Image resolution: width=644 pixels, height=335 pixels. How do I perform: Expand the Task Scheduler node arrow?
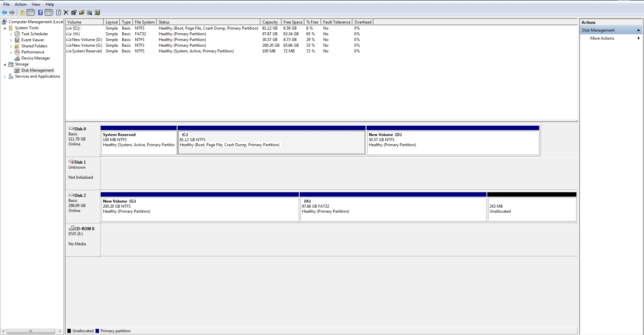(x=11, y=34)
